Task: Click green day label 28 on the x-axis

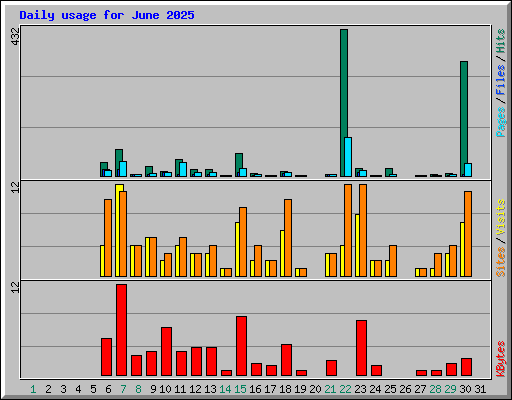Action: pos(435,389)
